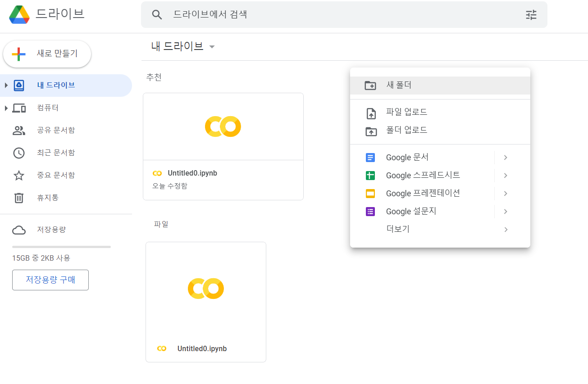The height and width of the screenshot is (384, 588).
Task: Click the 파일 업로드 file upload icon
Action: pyautogui.click(x=370, y=113)
